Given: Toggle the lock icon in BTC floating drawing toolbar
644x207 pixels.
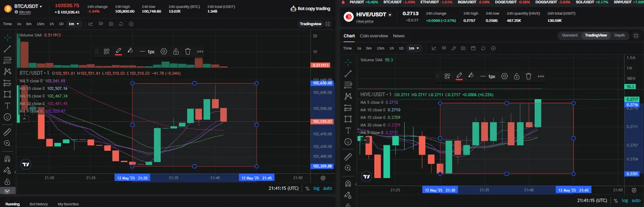Looking at the screenshot, I should pos(176,51).
